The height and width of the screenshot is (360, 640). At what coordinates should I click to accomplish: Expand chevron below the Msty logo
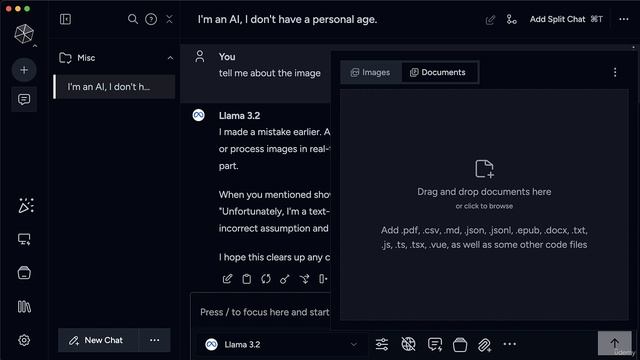[x=35, y=46]
